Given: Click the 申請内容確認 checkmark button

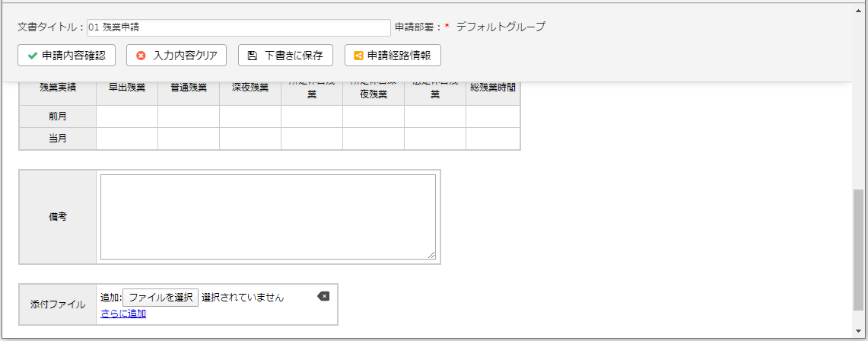Looking at the screenshot, I should [x=66, y=56].
